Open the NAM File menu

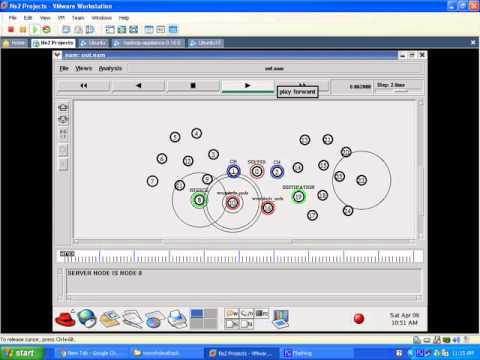tap(64, 68)
